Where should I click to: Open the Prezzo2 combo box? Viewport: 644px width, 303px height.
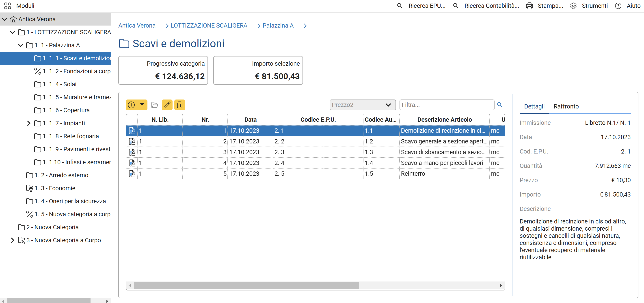pos(362,105)
